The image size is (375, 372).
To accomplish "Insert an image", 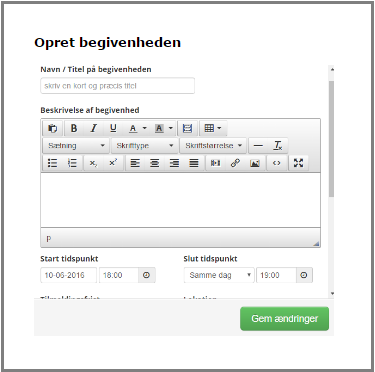I will [255, 163].
